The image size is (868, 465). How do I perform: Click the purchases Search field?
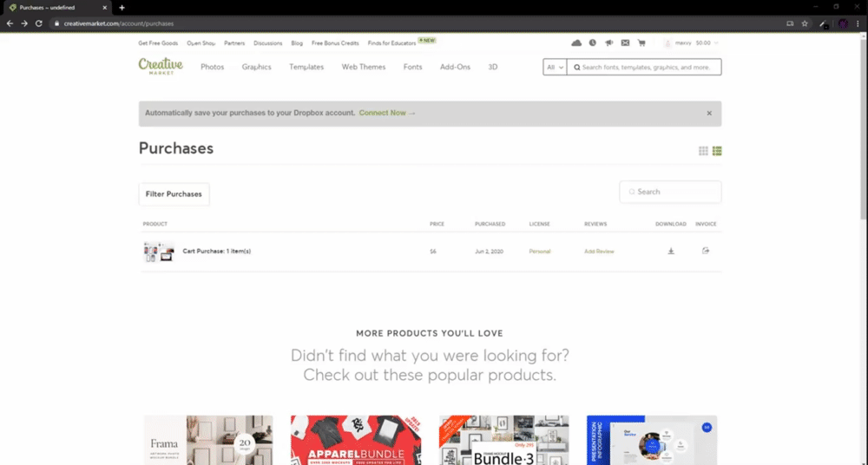click(670, 192)
